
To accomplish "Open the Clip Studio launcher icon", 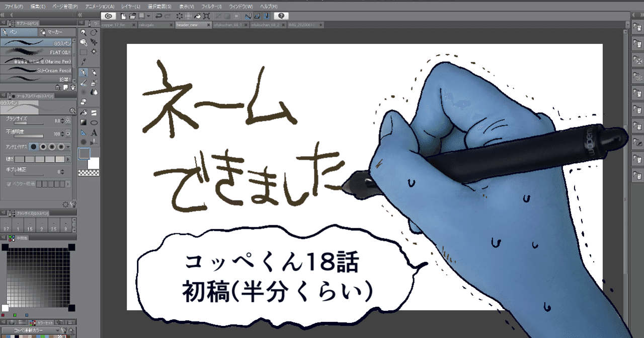I will coord(108,16).
